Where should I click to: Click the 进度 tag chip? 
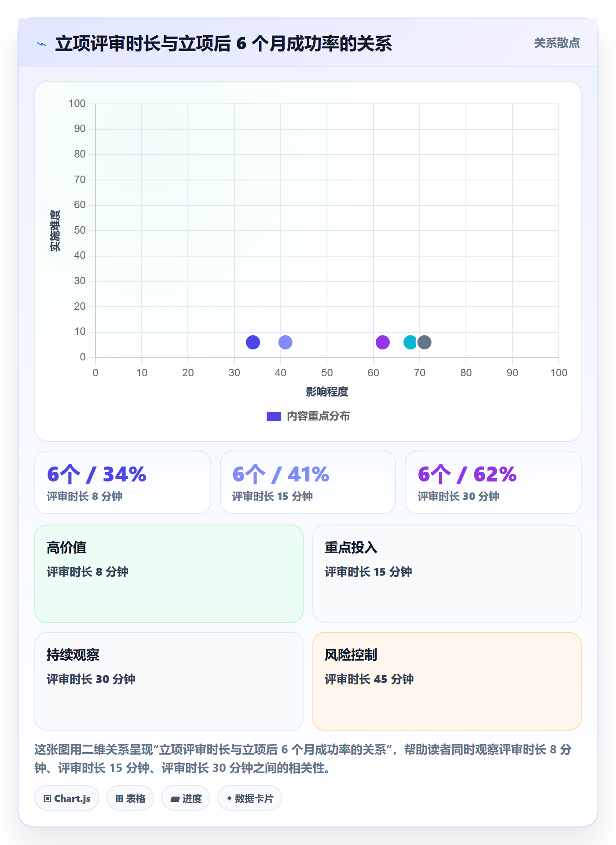(186, 798)
